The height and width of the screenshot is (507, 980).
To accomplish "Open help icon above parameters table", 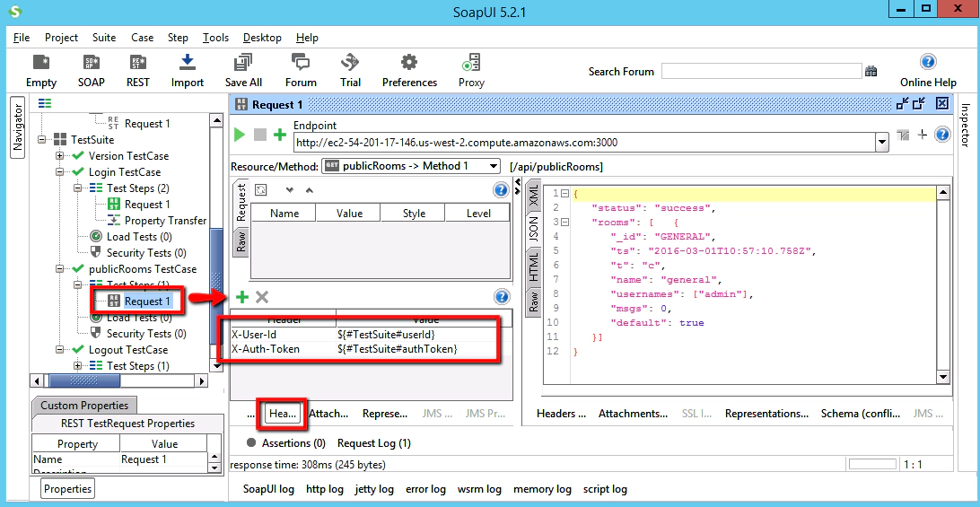I will click(500, 190).
